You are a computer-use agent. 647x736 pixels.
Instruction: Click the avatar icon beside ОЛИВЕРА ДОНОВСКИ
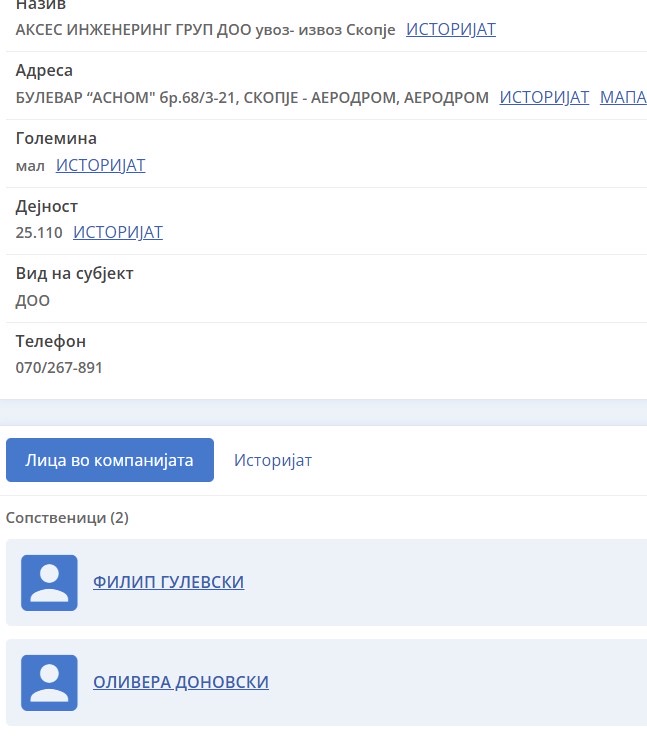pos(49,682)
